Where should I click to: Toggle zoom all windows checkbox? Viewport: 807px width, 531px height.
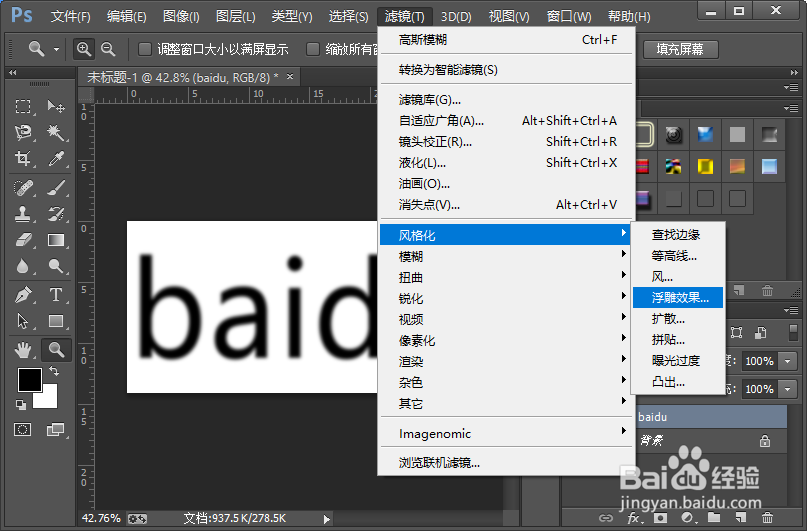coord(312,49)
